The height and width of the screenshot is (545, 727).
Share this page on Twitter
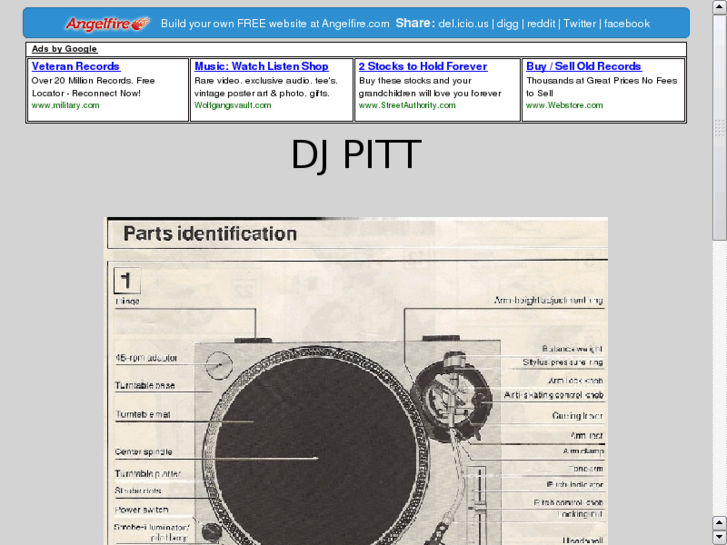point(579,24)
